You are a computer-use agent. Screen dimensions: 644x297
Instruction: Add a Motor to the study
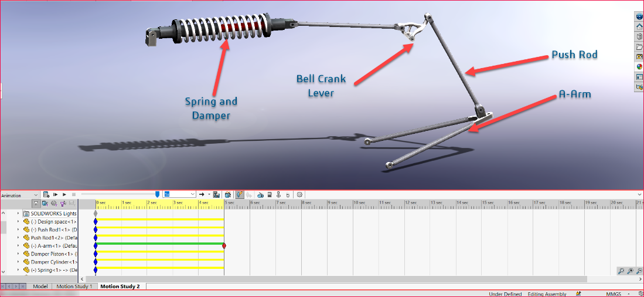tap(260, 194)
